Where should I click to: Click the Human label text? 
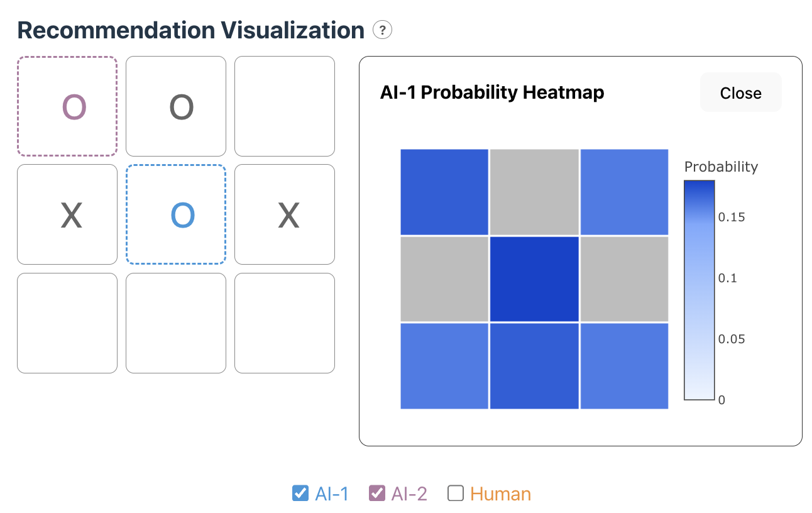pyautogui.click(x=500, y=494)
